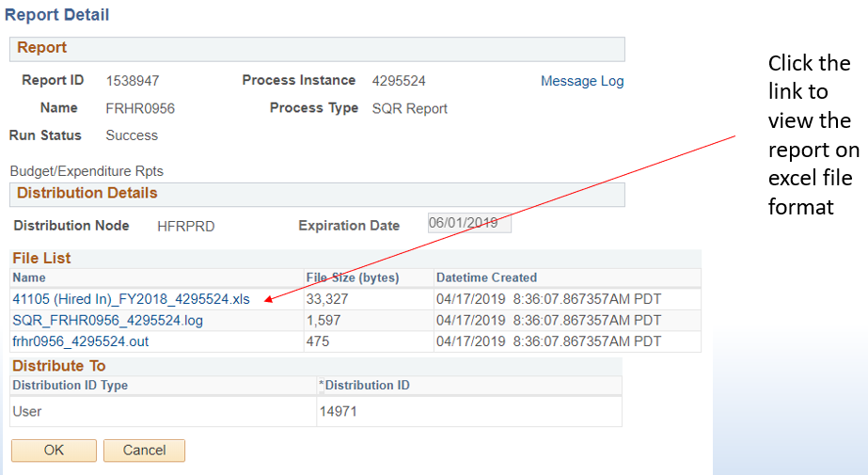Select the Distribution ID Type column header
868x475 pixels.
pyautogui.click(x=71, y=386)
